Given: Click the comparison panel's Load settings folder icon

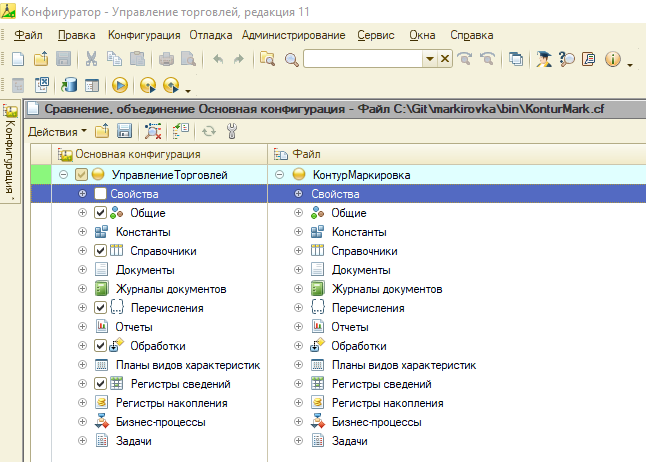Looking at the screenshot, I should pyautogui.click(x=102, y=131).
